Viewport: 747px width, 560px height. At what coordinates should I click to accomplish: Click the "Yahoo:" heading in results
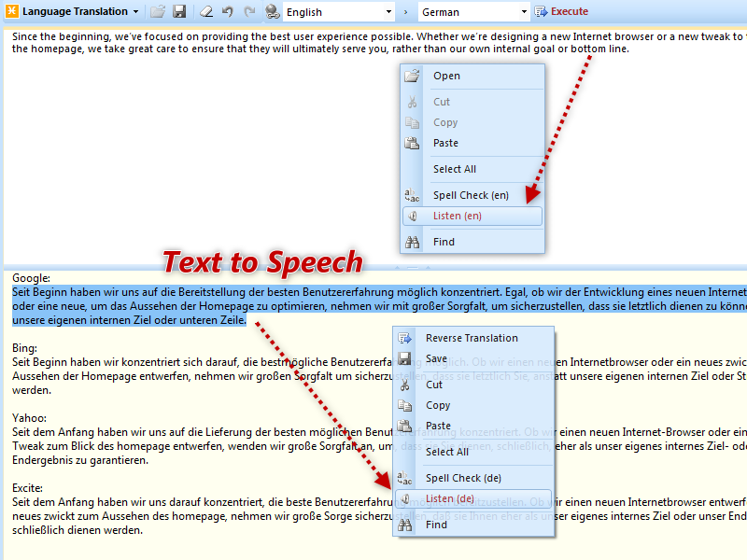[30, 418]
